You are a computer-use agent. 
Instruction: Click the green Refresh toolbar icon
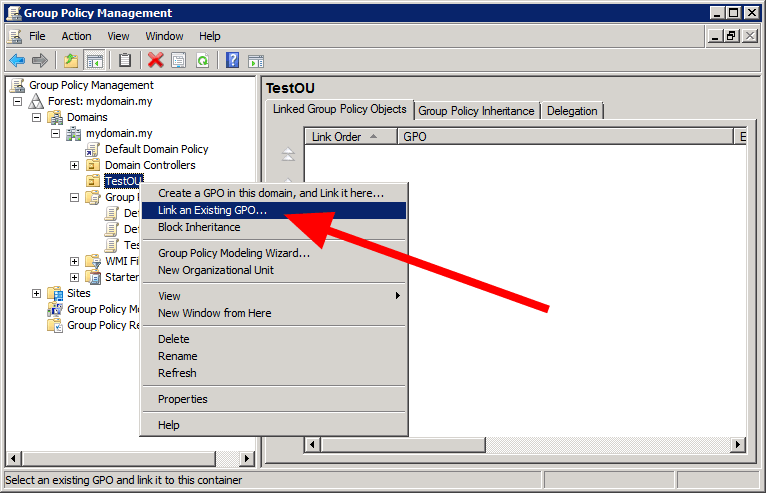(x=202, y=61)
